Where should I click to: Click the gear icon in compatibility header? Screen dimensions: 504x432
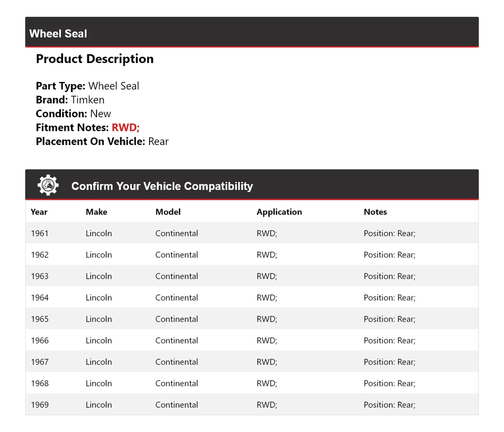(48, 186)
